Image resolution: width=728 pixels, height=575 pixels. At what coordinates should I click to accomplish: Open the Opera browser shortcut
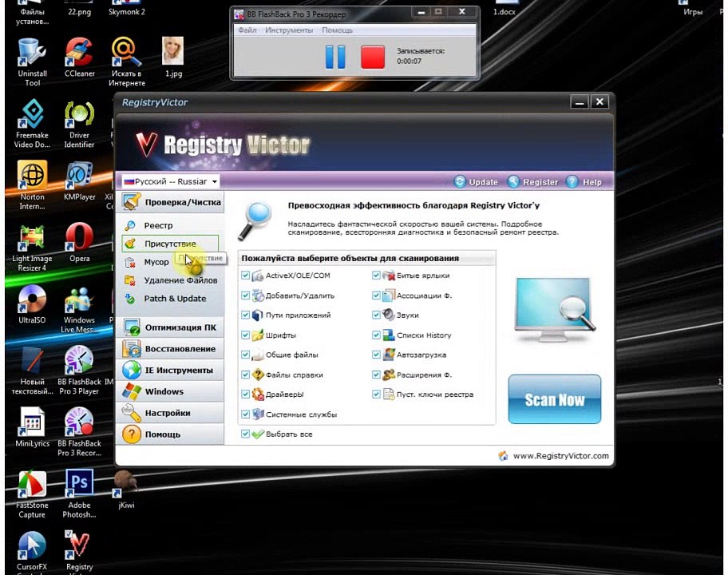[x=79, y=242]
